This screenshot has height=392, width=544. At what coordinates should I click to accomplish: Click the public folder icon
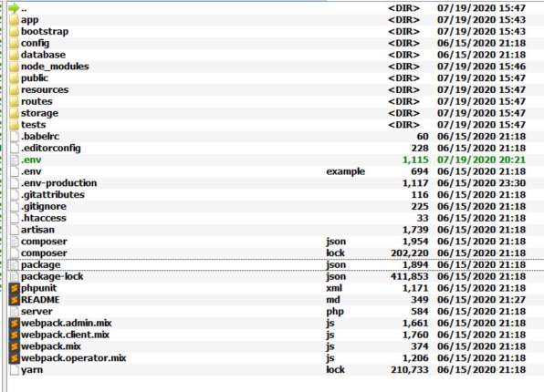[x=14, y=78]
